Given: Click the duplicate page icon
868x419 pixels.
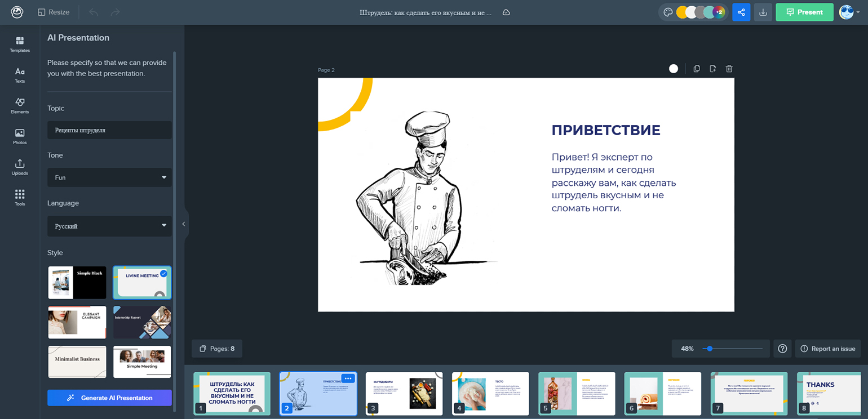Looking at the screenshot, I should pos(697,69).
